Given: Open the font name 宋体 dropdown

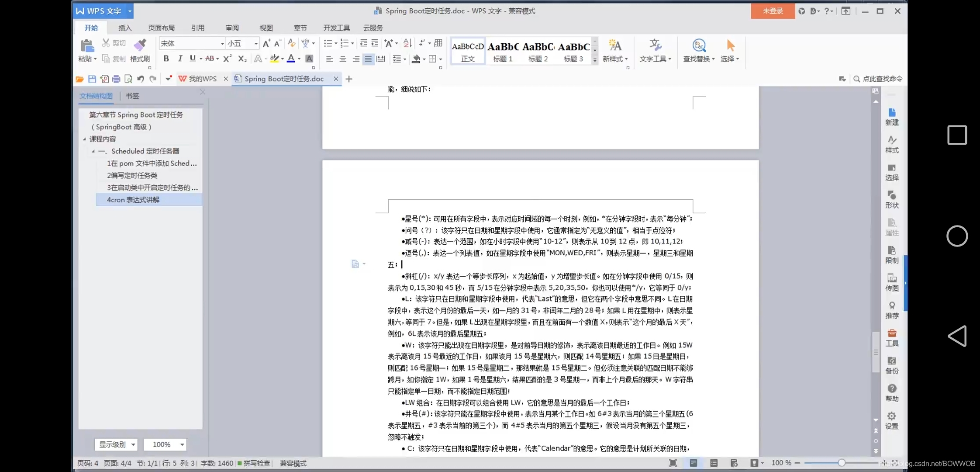Looking at the screenshot, I should coord(222,43).
